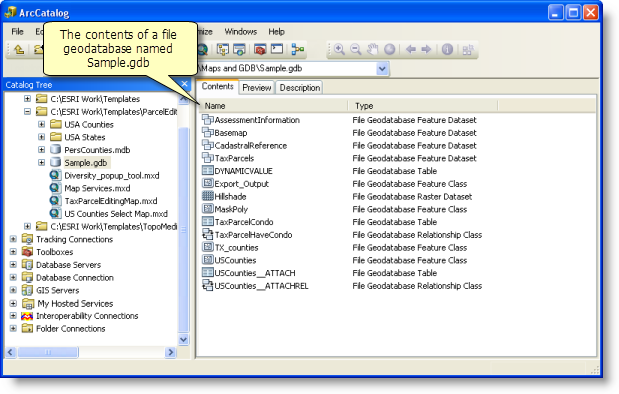Select TaxParcels feature dataset row

pos(340,158)
